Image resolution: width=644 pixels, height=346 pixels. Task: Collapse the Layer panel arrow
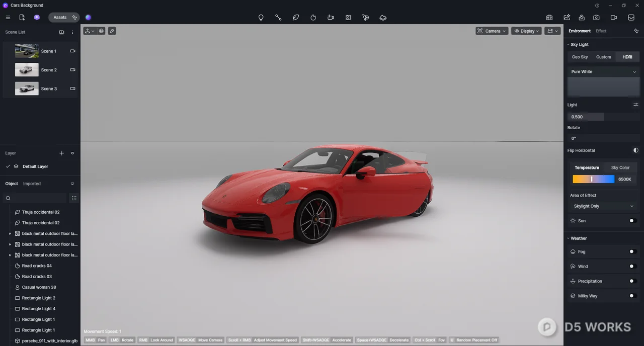(x=72, y=153)
